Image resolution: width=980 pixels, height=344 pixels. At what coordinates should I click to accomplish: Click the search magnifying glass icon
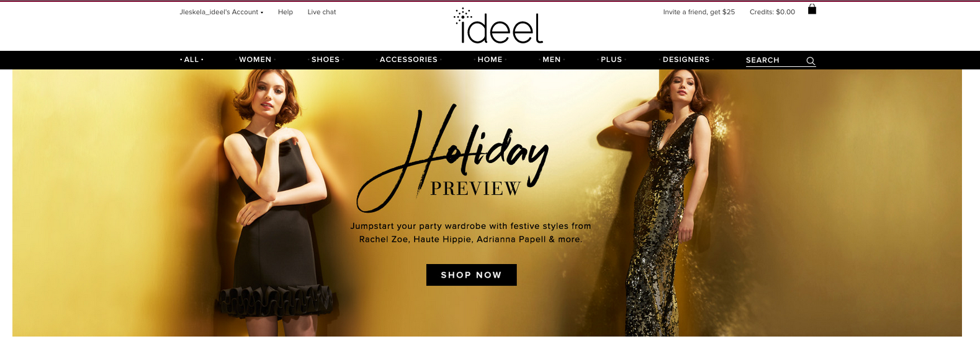click(811, 61)
